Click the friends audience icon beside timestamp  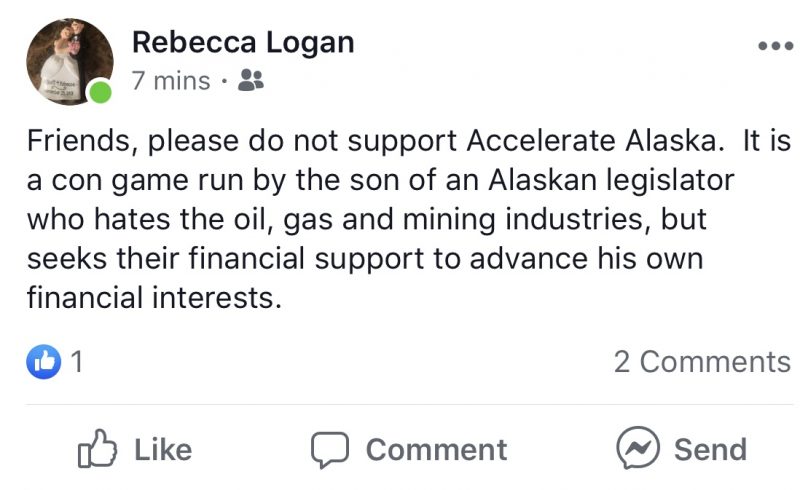(251, 80)
